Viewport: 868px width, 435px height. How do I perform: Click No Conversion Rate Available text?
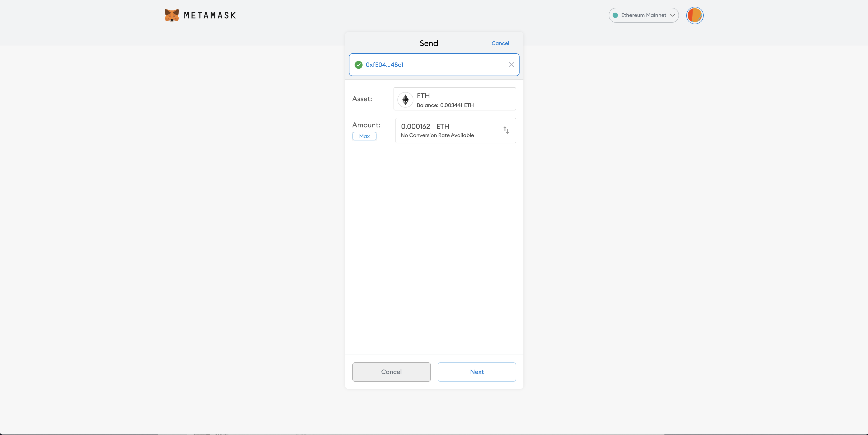click(437, 135)
